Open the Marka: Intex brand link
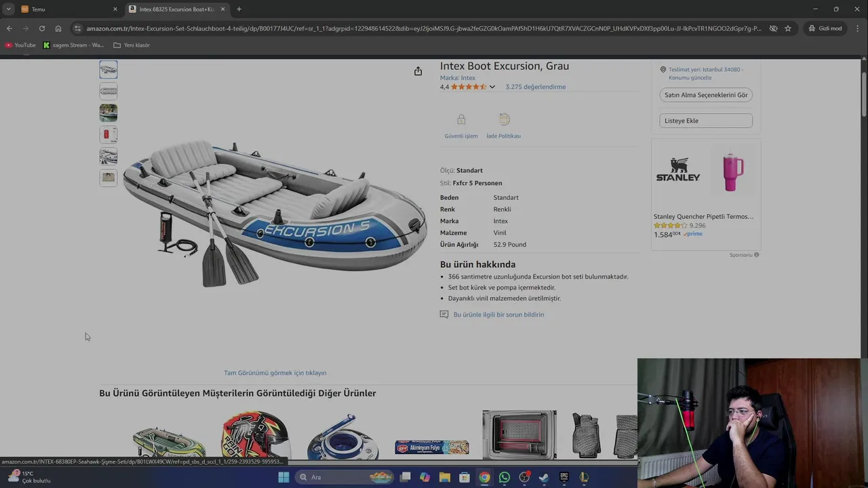The height and width of the screenshot is (488, 868). [x=458, y=78]
